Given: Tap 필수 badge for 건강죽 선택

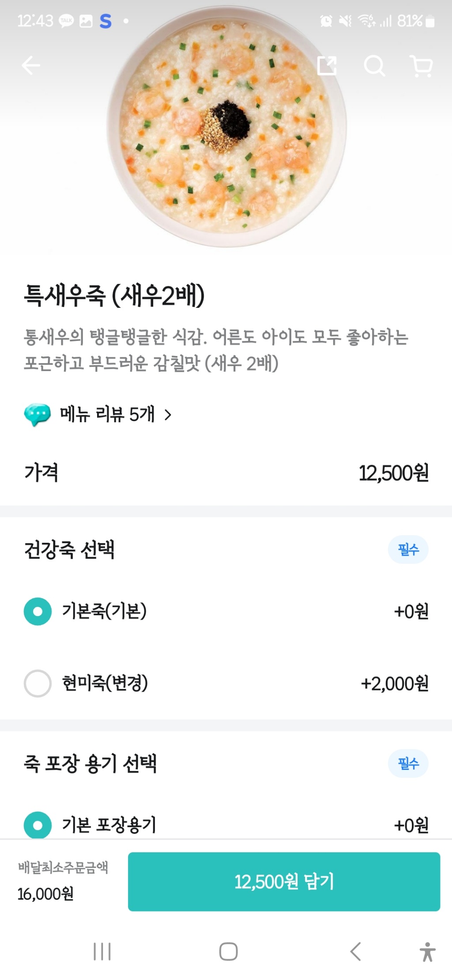Looking at the screenshot, I should click(x=408, y=549).
